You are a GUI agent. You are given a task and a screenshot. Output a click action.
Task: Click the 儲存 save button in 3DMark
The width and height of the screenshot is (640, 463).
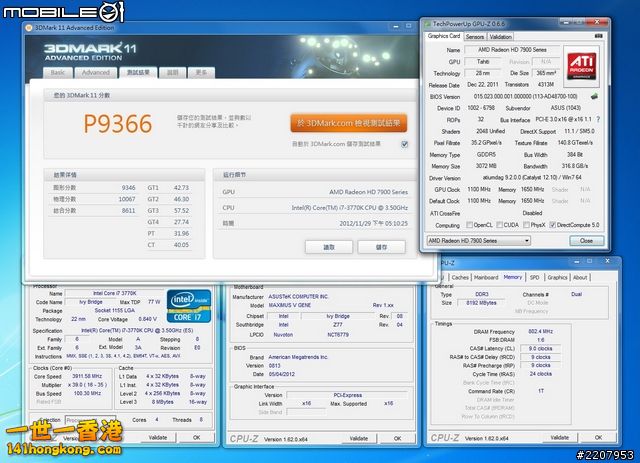(382, 246)
